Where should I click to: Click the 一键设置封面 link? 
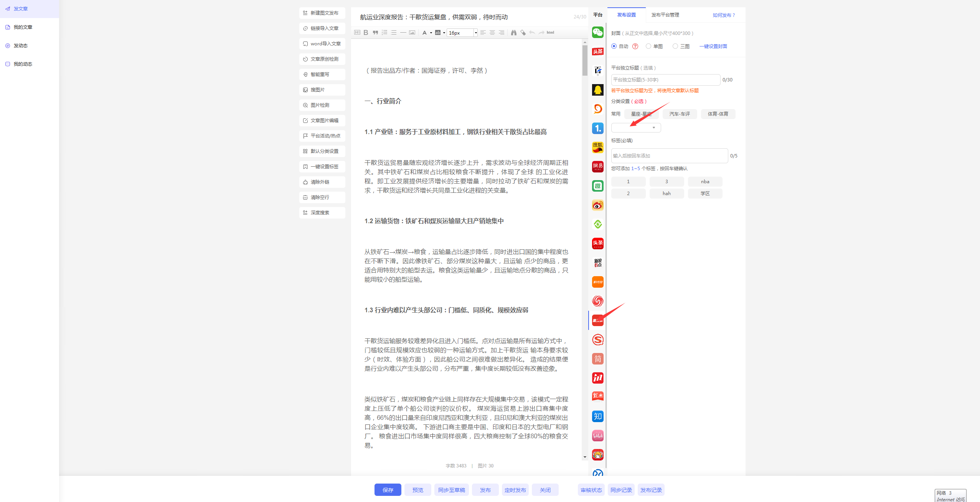[713, 46]
